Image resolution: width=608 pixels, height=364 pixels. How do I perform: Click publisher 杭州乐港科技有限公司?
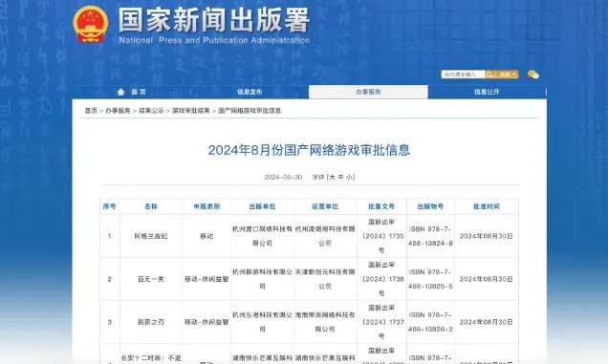click(x=263, y=322)
